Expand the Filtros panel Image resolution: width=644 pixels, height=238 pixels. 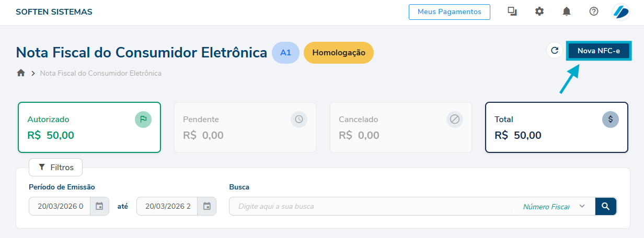point(56,168)
